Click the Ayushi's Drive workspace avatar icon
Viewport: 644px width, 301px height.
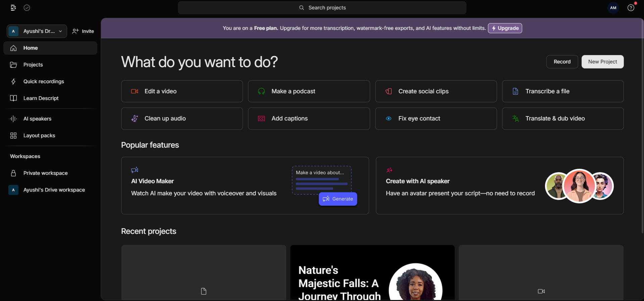pyautogui.click(x=13, y=190)
